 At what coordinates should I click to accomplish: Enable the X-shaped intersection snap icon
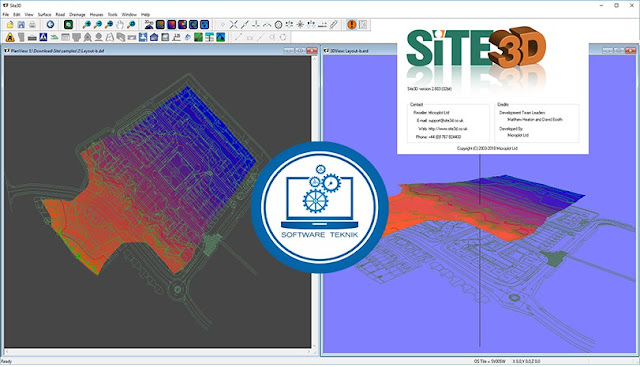[x=233, y=24]
